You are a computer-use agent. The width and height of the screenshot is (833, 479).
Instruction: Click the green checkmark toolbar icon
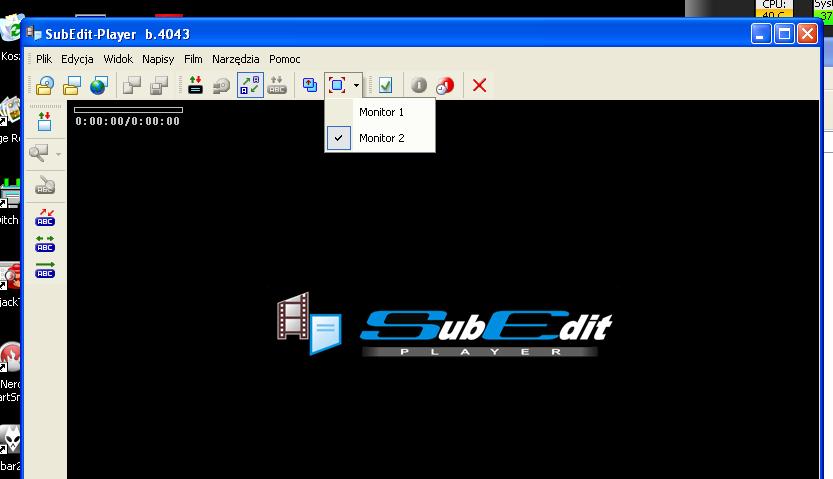click(x=385, y=85)
